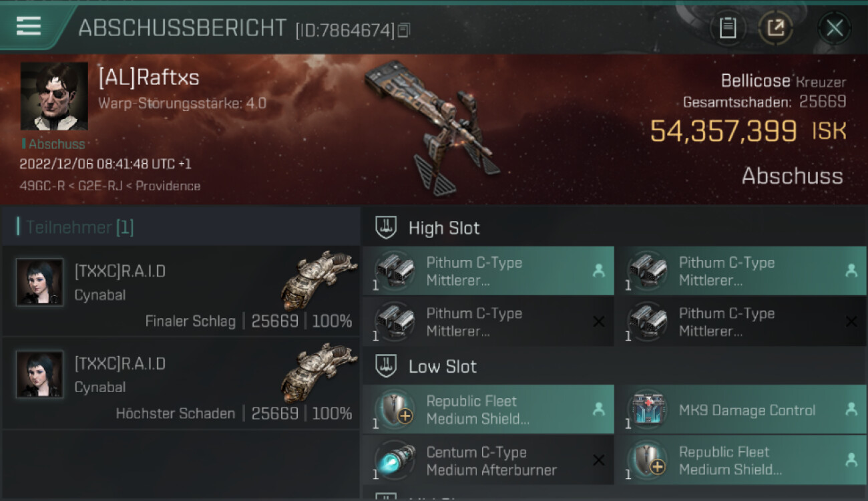Select the MK9 Damage Control module icon

pyautogui.click(x=648, y=409)
